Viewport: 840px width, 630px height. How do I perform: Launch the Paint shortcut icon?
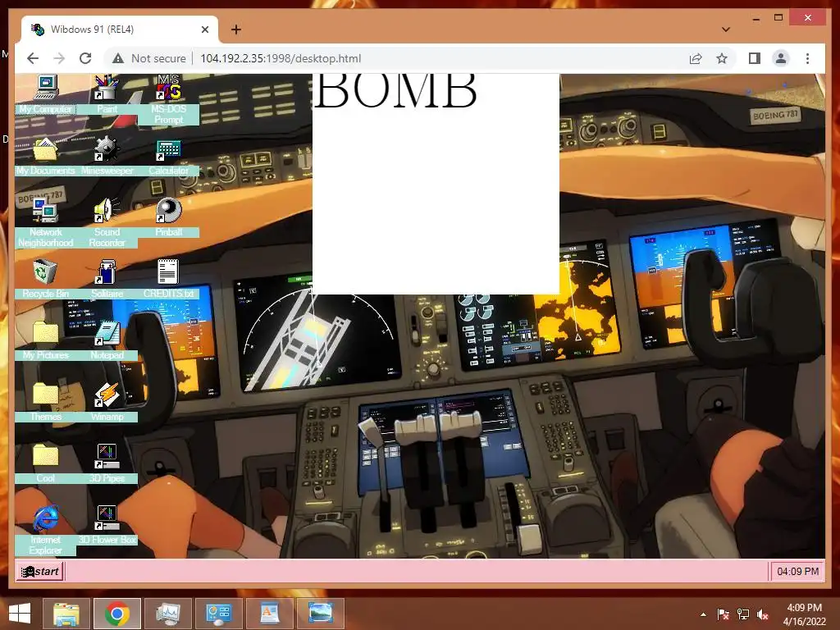pos(107,87)
